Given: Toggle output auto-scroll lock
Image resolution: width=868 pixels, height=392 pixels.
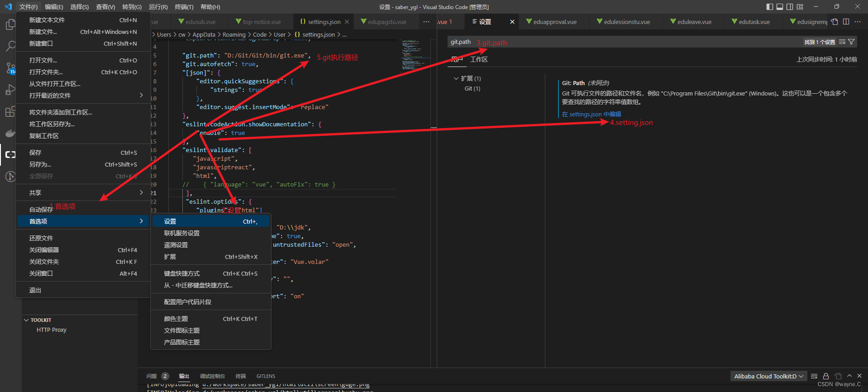Looking at the screenshot, I should point(826,376).
